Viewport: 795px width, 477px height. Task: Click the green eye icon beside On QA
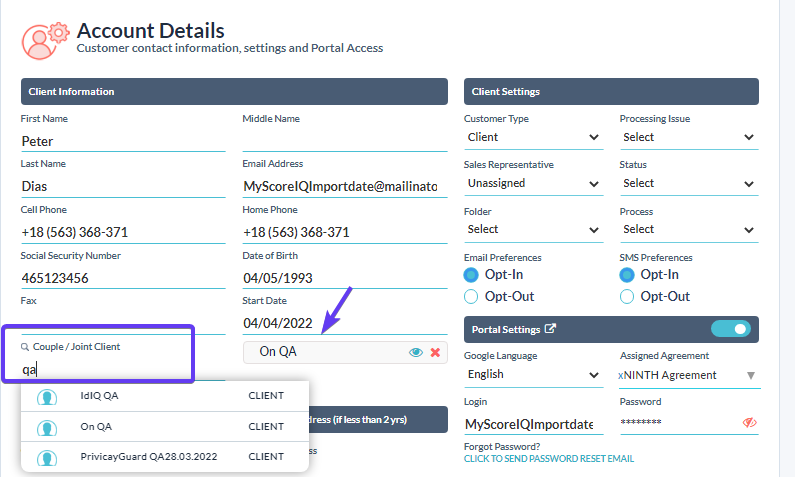pyautogui.click(x=416, y=352)
